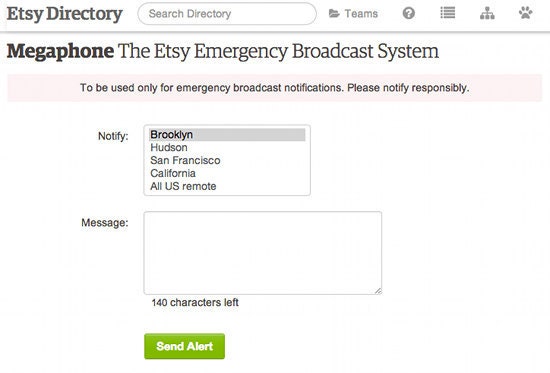Click the help question mark icon
Viewport: 550px width, 373px height.
coord(409,13)
